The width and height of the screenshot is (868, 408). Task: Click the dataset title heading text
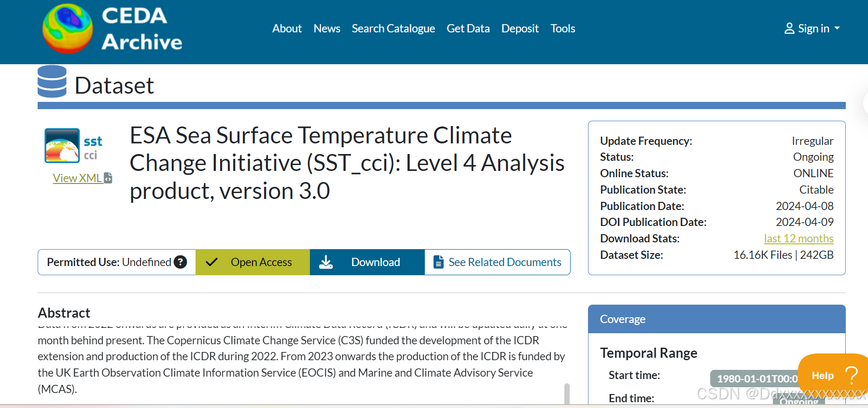click(347, 163)
